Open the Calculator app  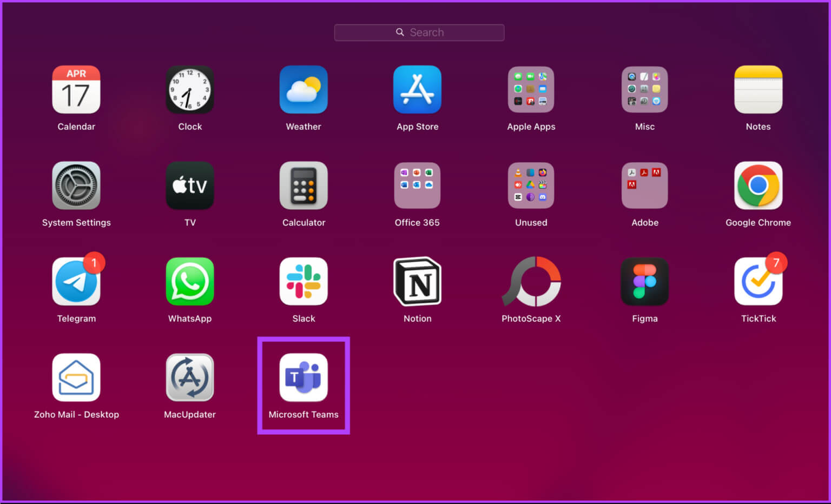(304, 185)
